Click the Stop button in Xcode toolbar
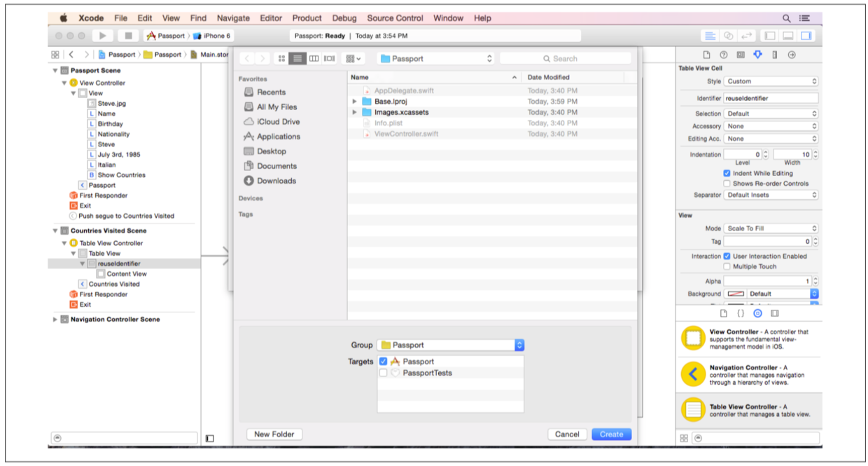 coord(127,36)
